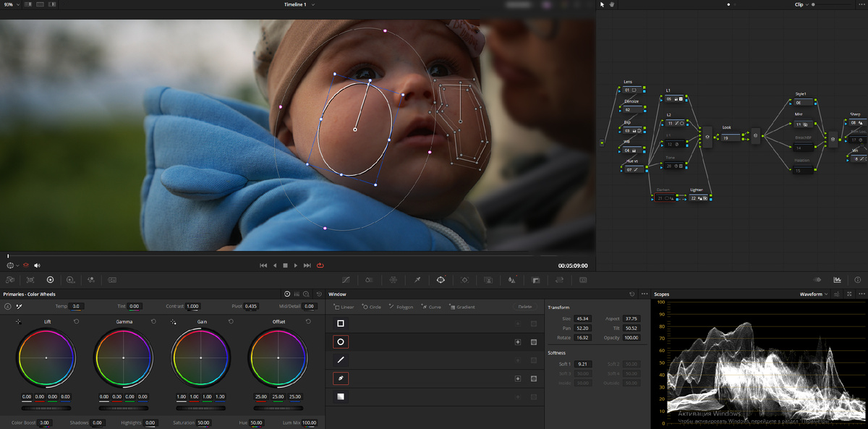
Task: Toggle the circle window on/off row
Action: (340, 341)
